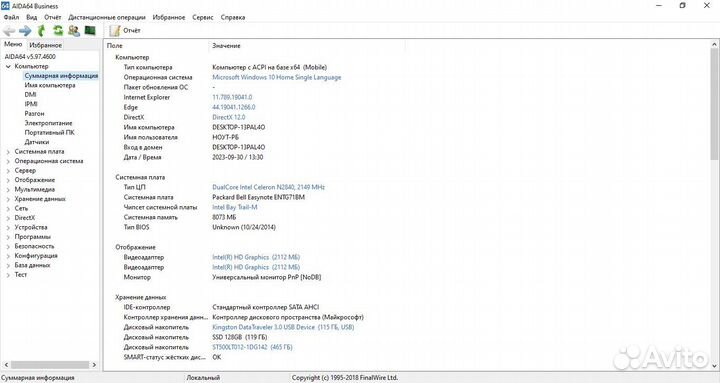Click the vertical scrollbar thumb in report
Screen dimensions: 720x383
coord(714,104)
